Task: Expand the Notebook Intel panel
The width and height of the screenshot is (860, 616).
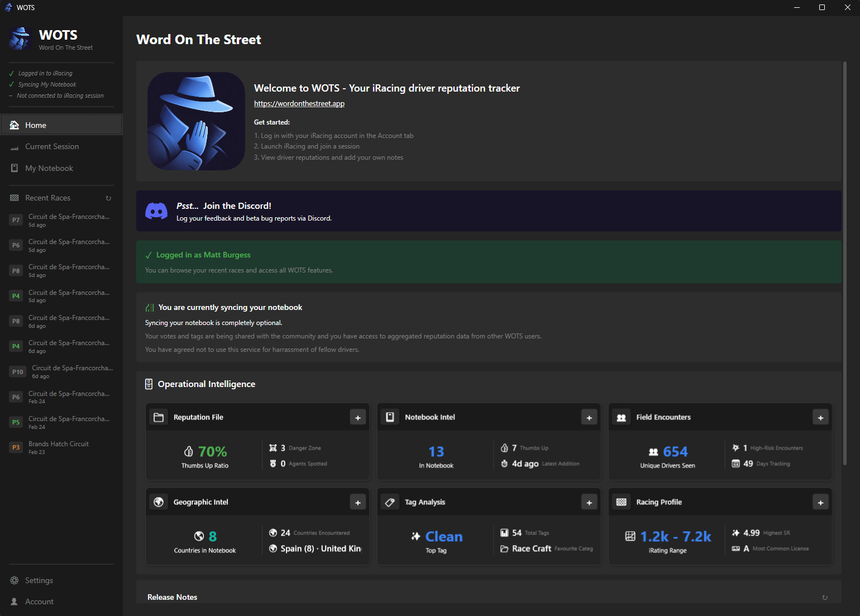Action: (589, 417)
